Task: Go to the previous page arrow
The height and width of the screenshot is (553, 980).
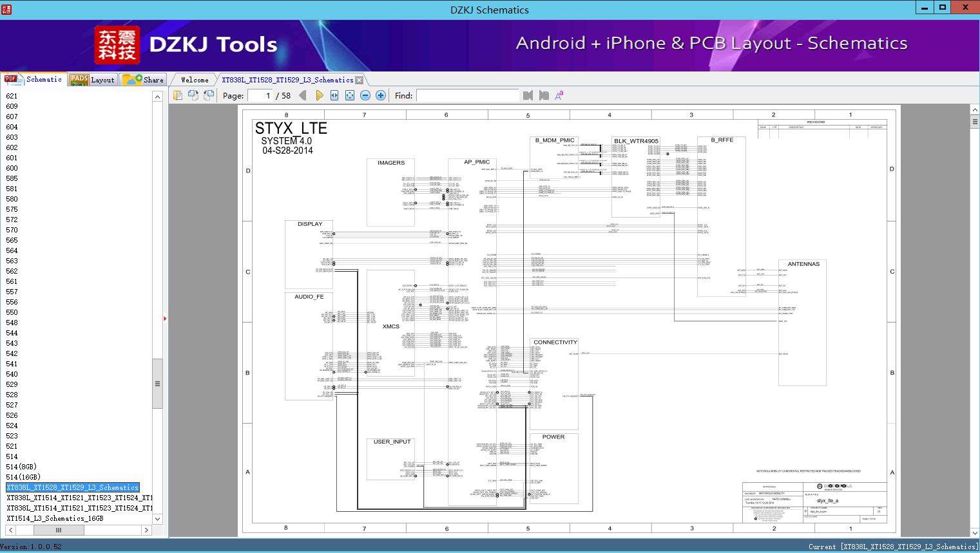Action: pos(303,95)
